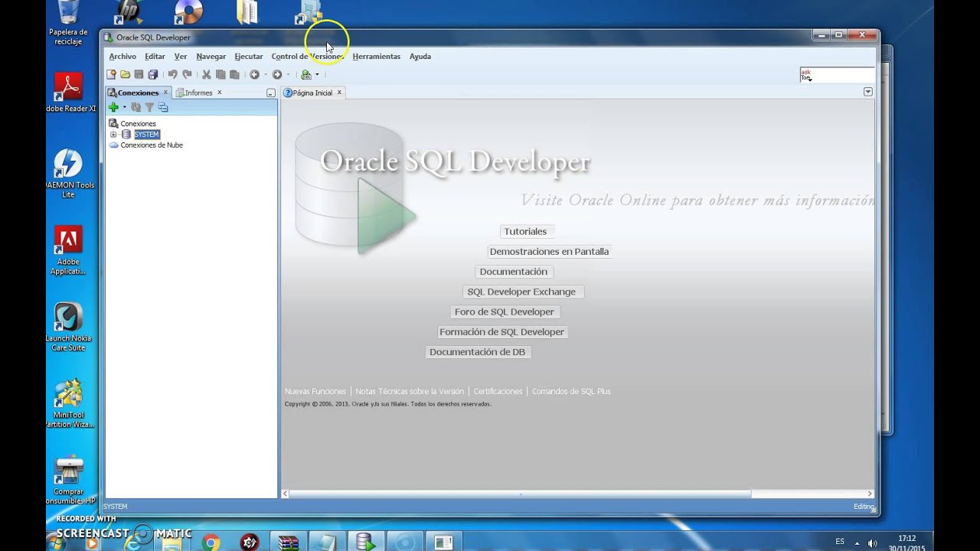Open the SQL worksheet dropdown arrow
Image resolution: width=980 pixels, height=551 pixels.
click(317, 75)
